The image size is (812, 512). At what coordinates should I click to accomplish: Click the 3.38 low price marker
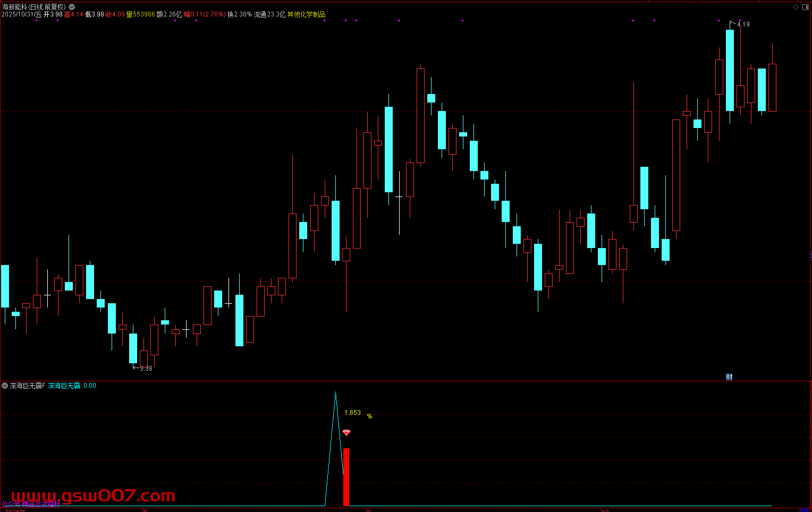point(145,368)
